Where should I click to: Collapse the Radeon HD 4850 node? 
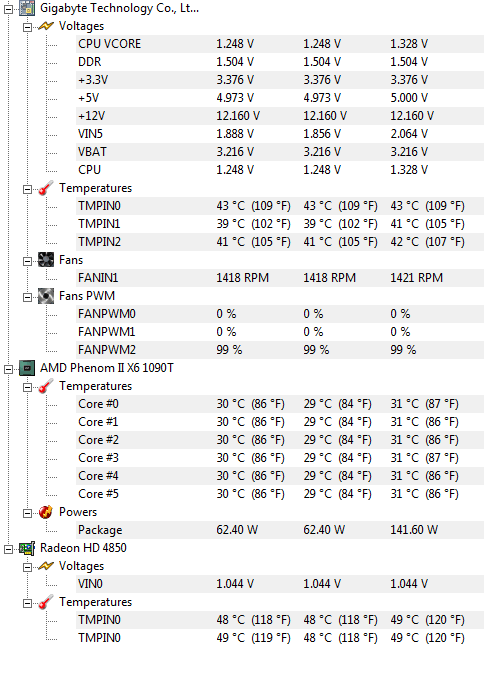(8, 550)
